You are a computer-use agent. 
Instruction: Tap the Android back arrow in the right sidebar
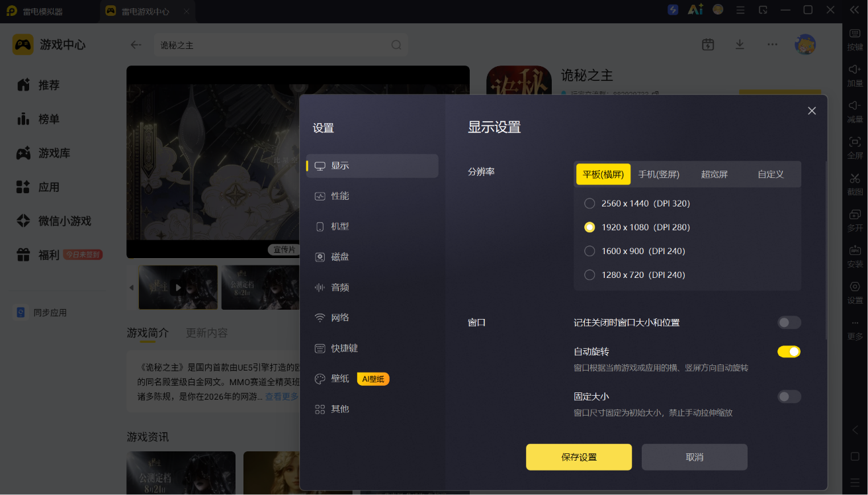855,430
